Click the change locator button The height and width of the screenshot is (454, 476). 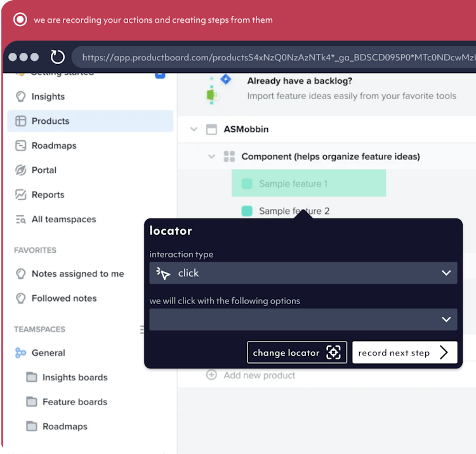coord(297,352)
